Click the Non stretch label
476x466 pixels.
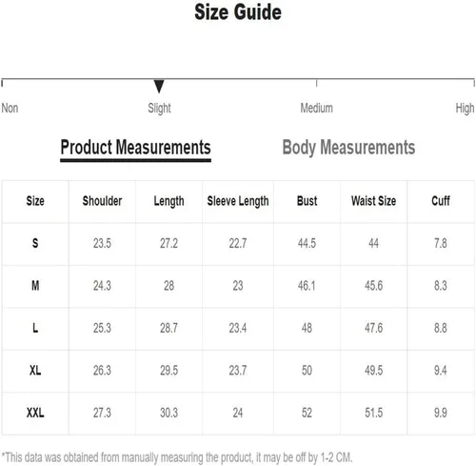[10, 108]
